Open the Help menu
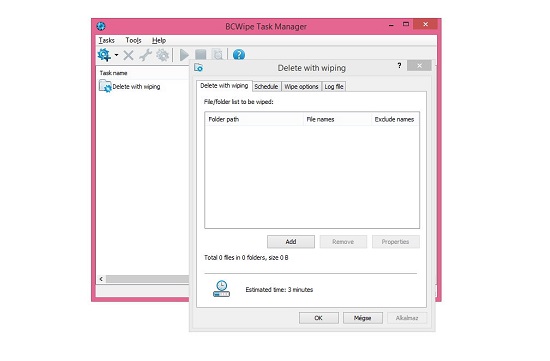 (159, 40)
